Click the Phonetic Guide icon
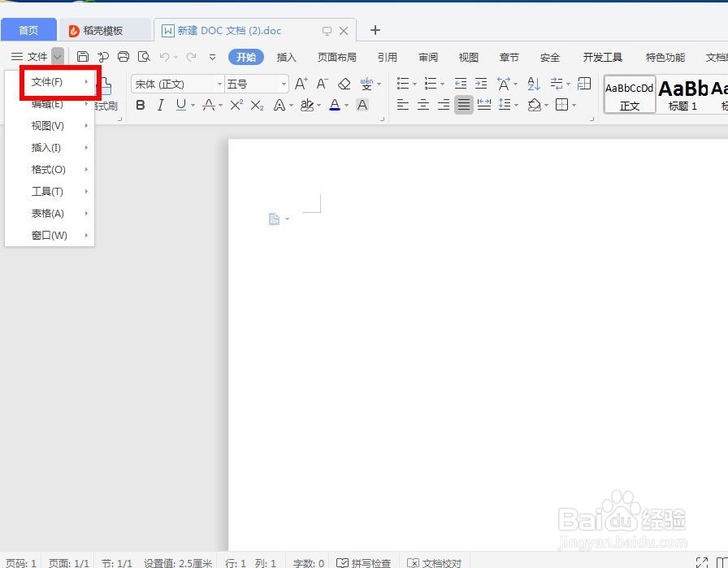Viewport: 728px width, 568px height. point(366,84)
